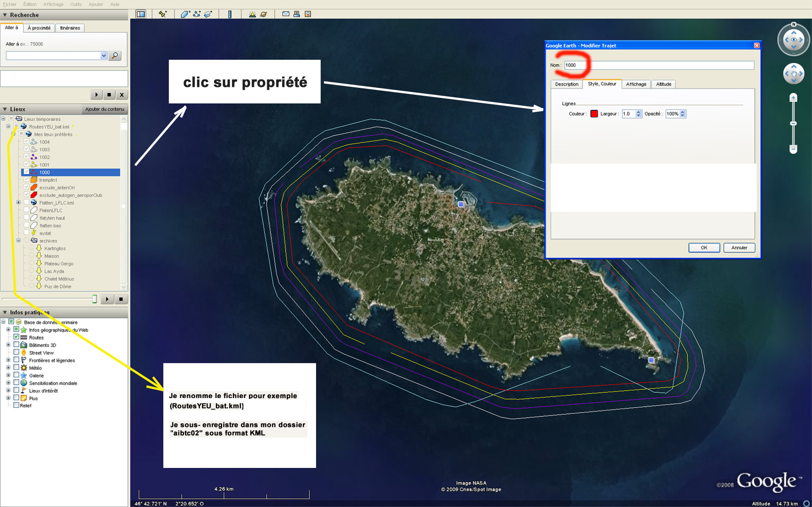This screenshot has width=812, height=507.
Task: Click the Ajouter du contenu button
Action: coord(104,109)
